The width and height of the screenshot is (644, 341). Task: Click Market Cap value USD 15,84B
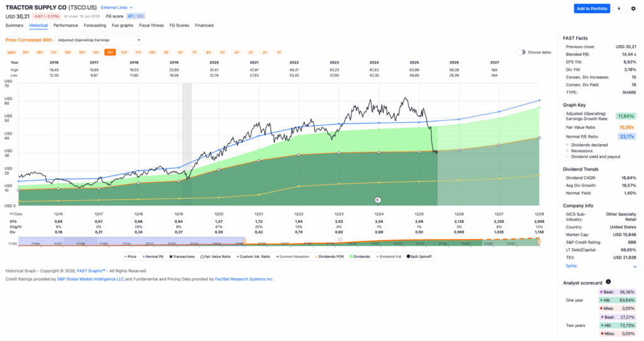click(x=625, y=235)
